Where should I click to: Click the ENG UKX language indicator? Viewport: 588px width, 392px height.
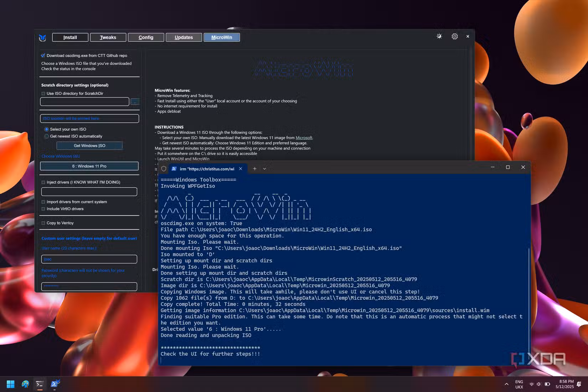click(x=519, y=384)
